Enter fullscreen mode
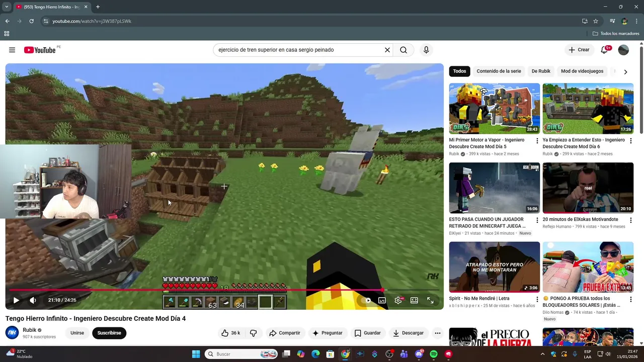 pyautogui.click(x=430, y=300)
